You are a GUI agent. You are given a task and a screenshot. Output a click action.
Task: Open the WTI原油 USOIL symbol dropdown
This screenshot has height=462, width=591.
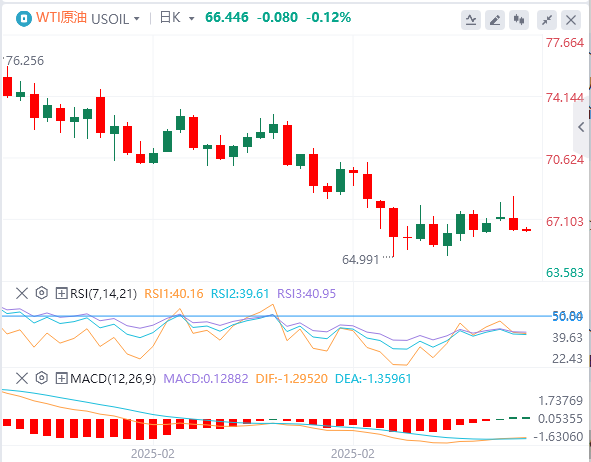tap(136, 18)
